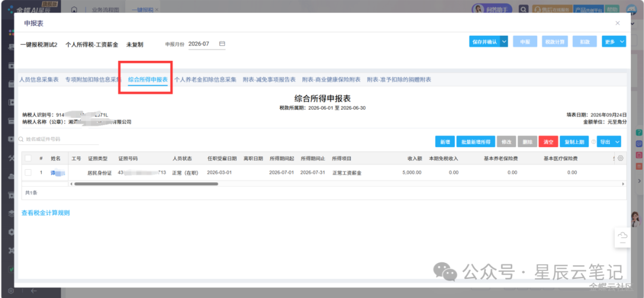Switch to the 专项附加扣除信息采集 tab

click(93, 80)
